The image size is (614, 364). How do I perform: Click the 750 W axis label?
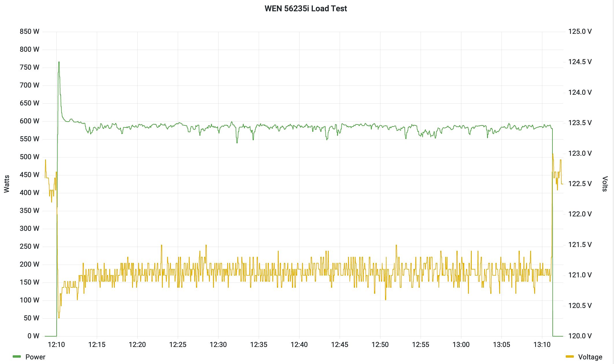click(x=29, y=67)
